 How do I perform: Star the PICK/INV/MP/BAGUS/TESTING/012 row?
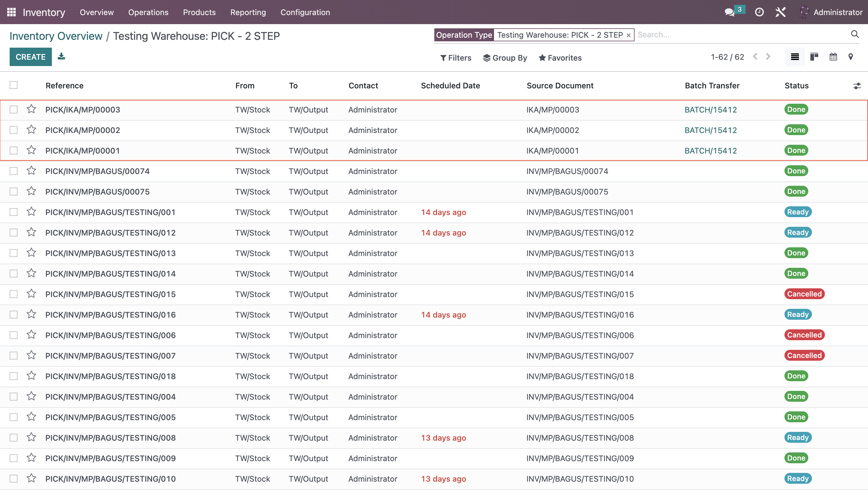coord(31,232)
